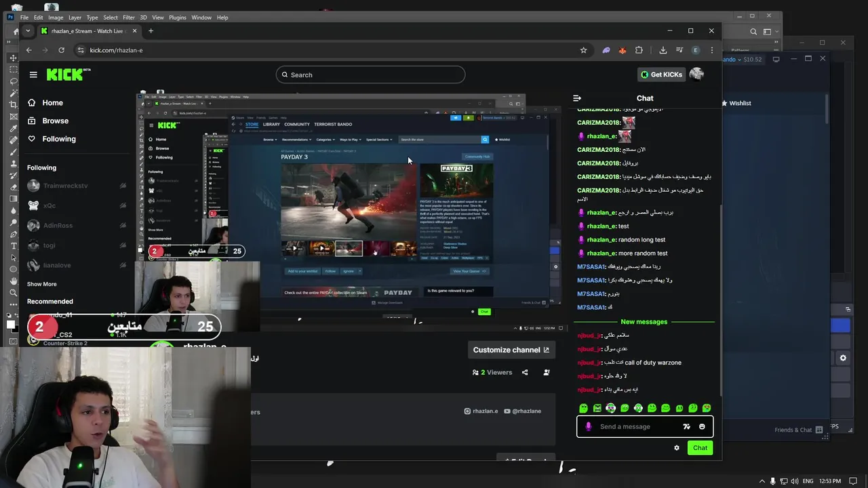Click the Steam gear settings icon

click(843, 358)
